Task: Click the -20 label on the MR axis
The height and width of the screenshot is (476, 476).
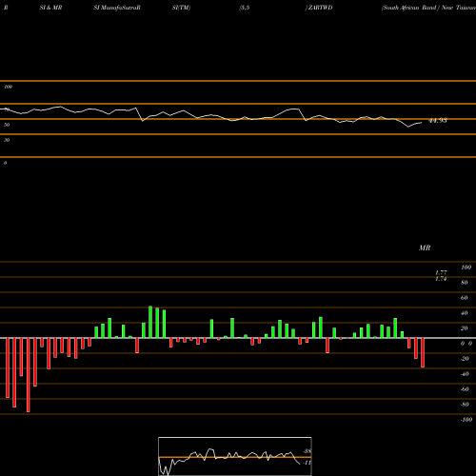Action: tap(465, 359)
